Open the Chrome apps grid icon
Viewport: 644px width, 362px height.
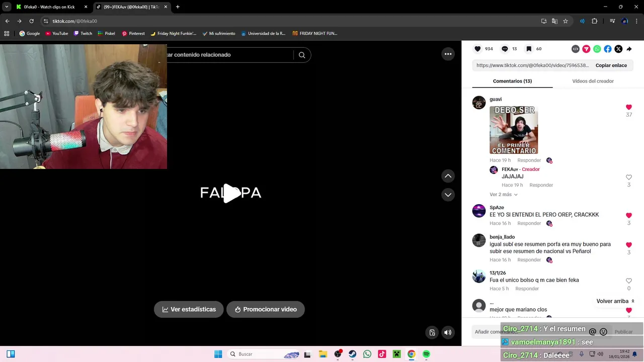(7, 34)
